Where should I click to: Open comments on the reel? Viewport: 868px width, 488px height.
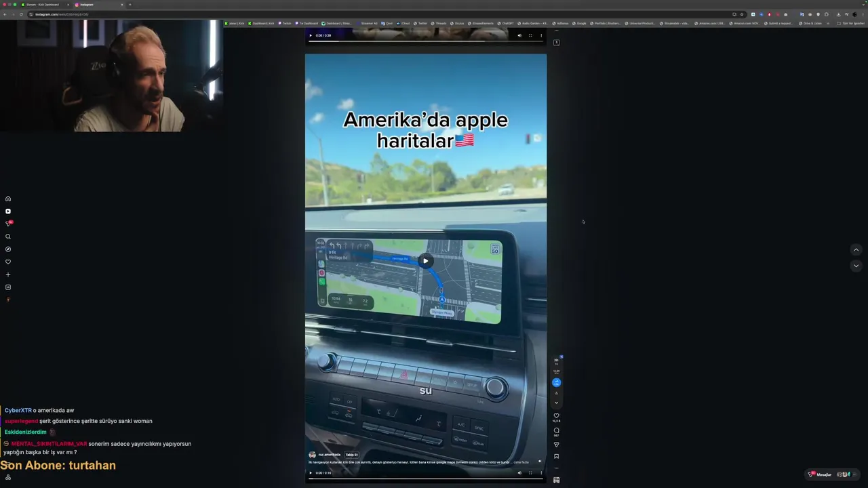(556, 430)
